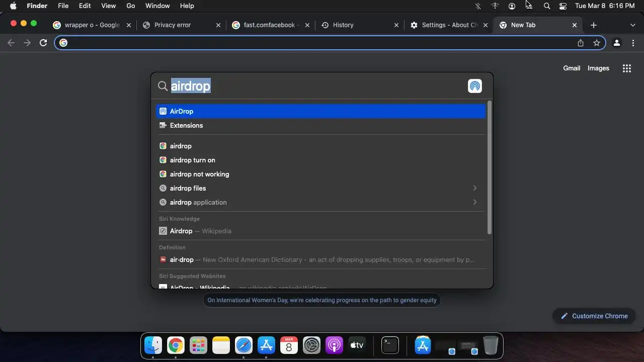Expand the 'airdrop files' suggestion chevron
644x362 pixels.
[474, 188]
